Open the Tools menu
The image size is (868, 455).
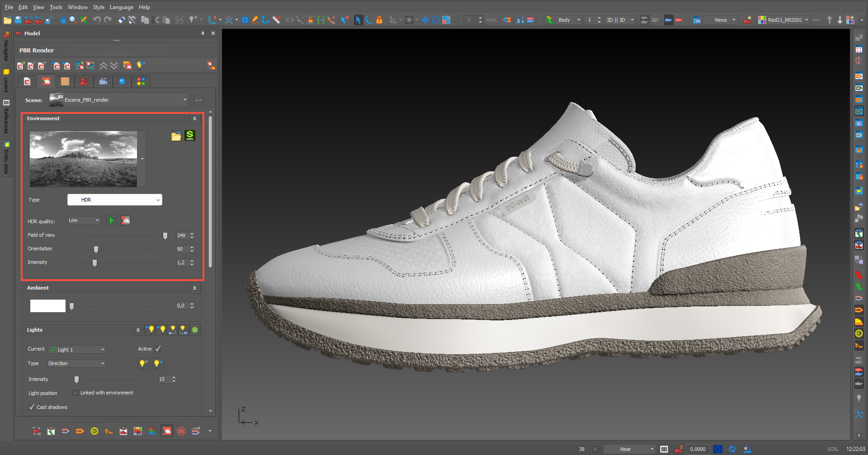pos(56,7)
